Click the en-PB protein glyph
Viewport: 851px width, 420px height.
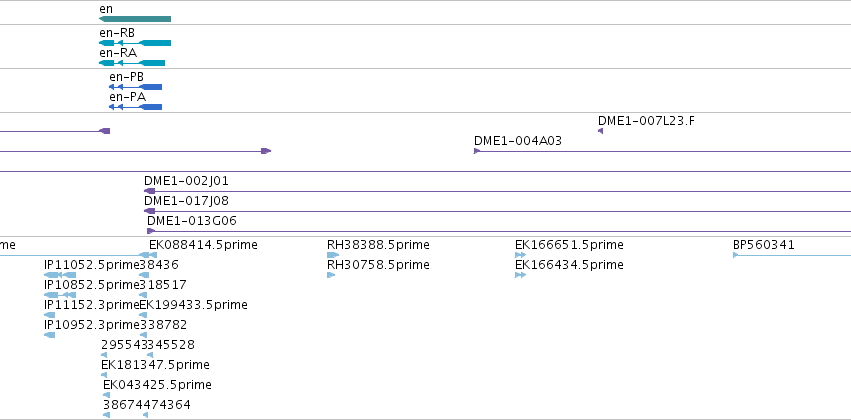135,87
